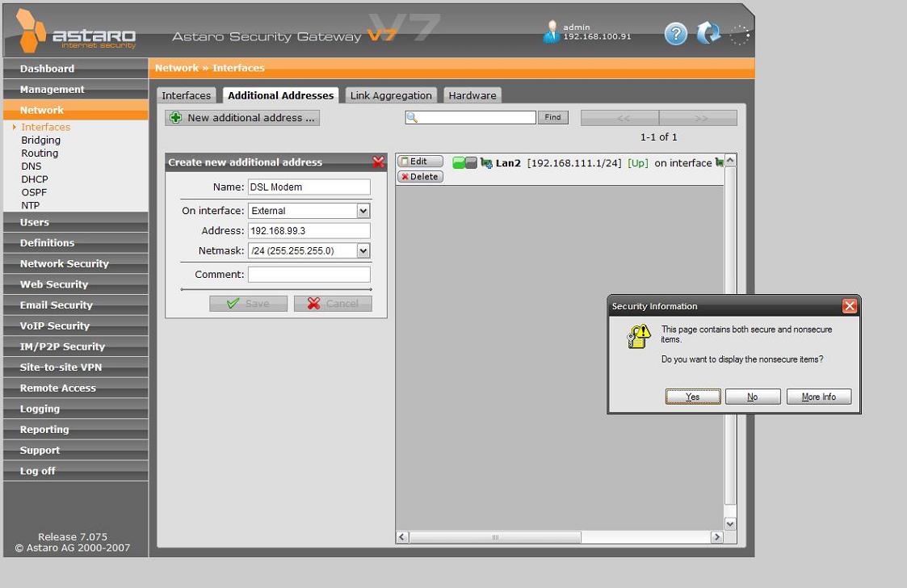This screenshot has width=907, height=588.
Task: Open the Support menu
Action: [76, 450]
